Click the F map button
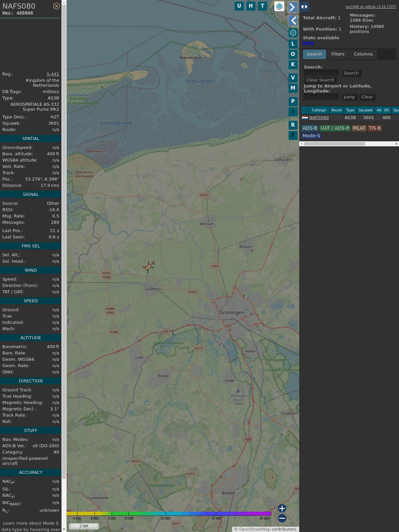Image resolution: width=399 pixels, height=532 pixels. click(293, 135)
